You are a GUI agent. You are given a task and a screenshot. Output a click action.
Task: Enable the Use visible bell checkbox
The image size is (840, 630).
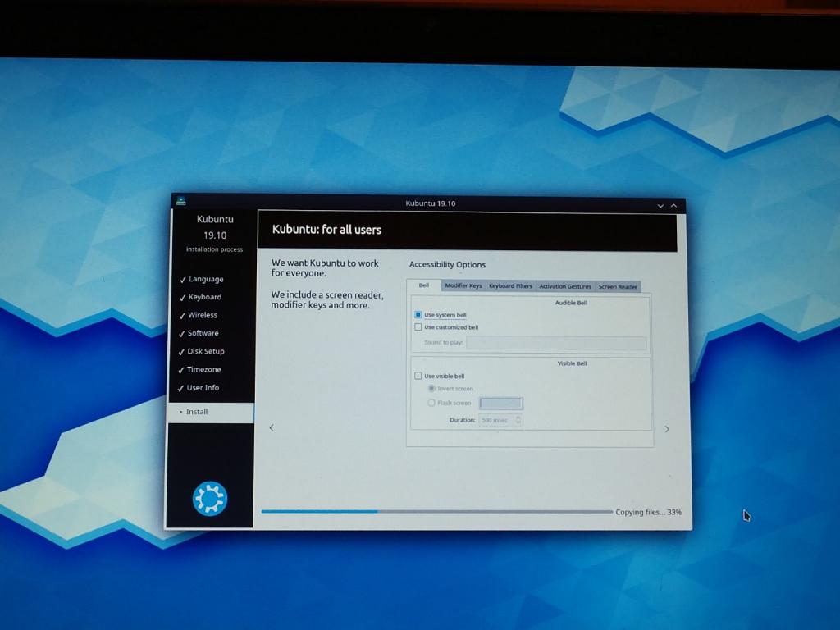pyautogui.click(x=418, y=377)
